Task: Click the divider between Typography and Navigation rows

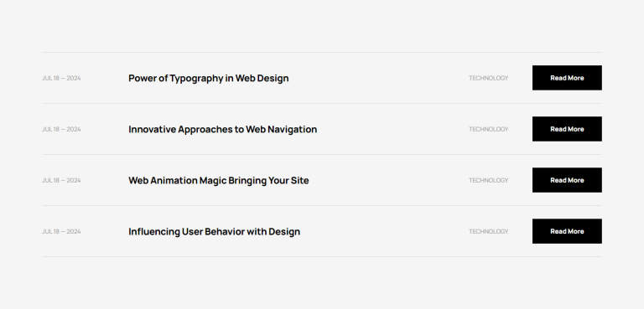Action: (x=322, y=103)
